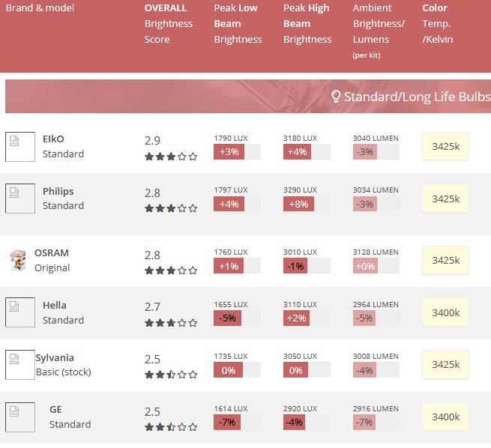Click the 2920 LUX value
The image size is (491, 448).
(x=301, y=409)
